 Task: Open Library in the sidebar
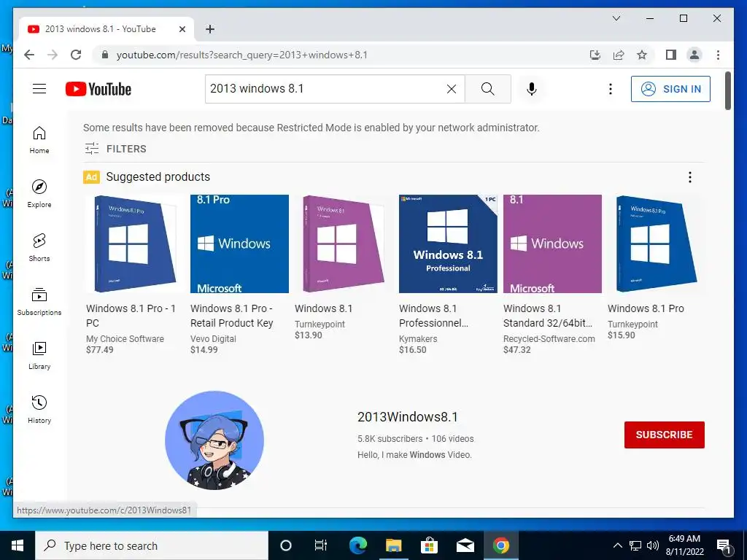39,356
